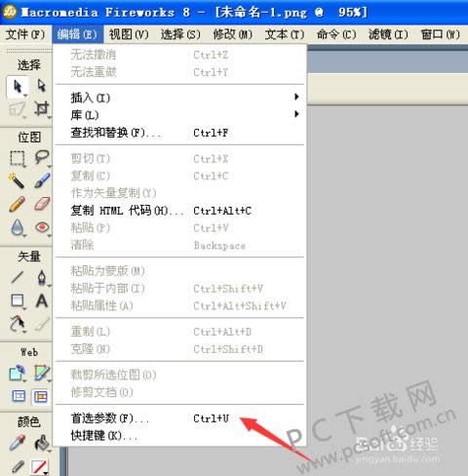Image resolution: width=468 pixels, height=476 pixels.
Task: Click the stroke color swatch
Action: point(40,467)
